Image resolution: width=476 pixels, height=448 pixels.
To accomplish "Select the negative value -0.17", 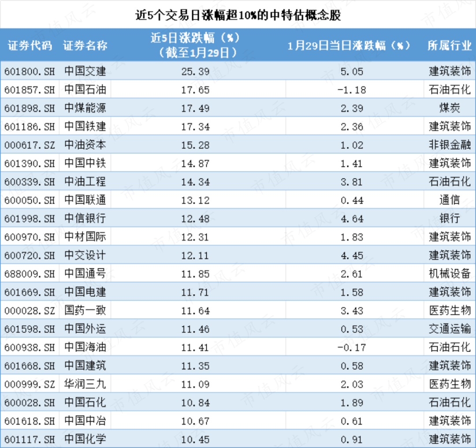I will pyautogui.click(x=352, y=348).
